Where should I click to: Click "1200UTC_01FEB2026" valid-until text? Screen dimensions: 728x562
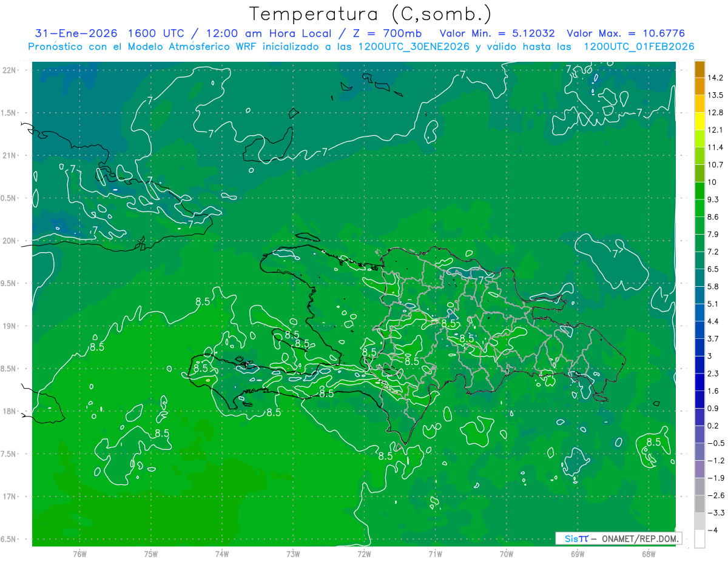pyautogui.click(x=639, y=47)
